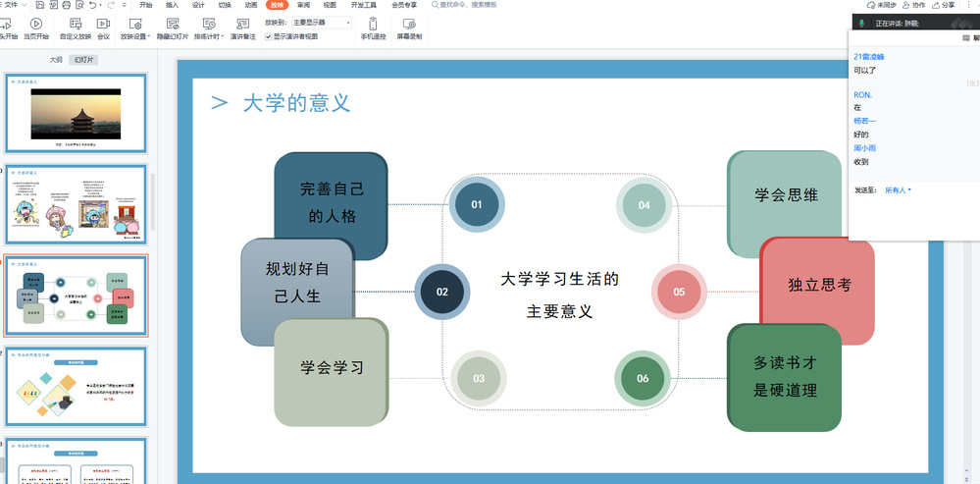
Task: Click the search commands input field
Action: coord(469,5)
